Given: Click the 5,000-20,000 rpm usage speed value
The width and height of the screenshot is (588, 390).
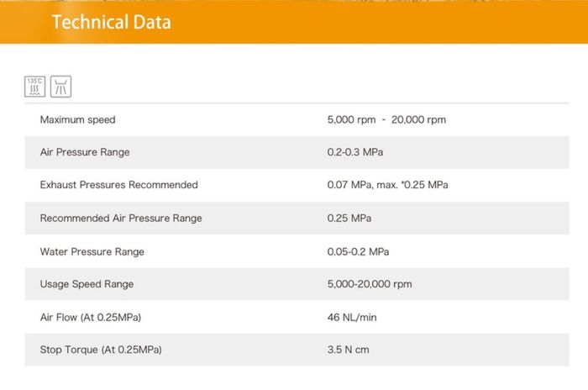Looking at the screenshot, I should (x=370, y=284).
